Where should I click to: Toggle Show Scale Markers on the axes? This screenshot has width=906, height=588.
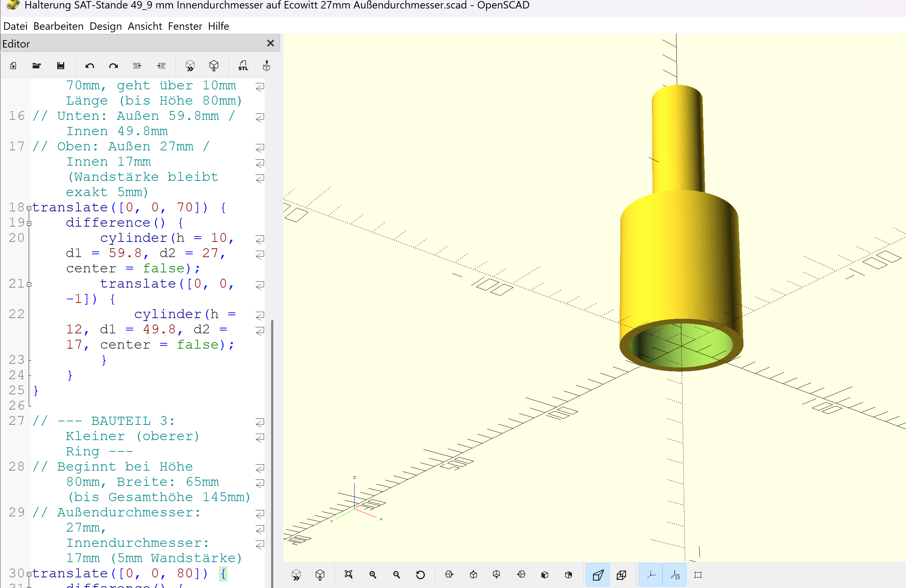675,575
